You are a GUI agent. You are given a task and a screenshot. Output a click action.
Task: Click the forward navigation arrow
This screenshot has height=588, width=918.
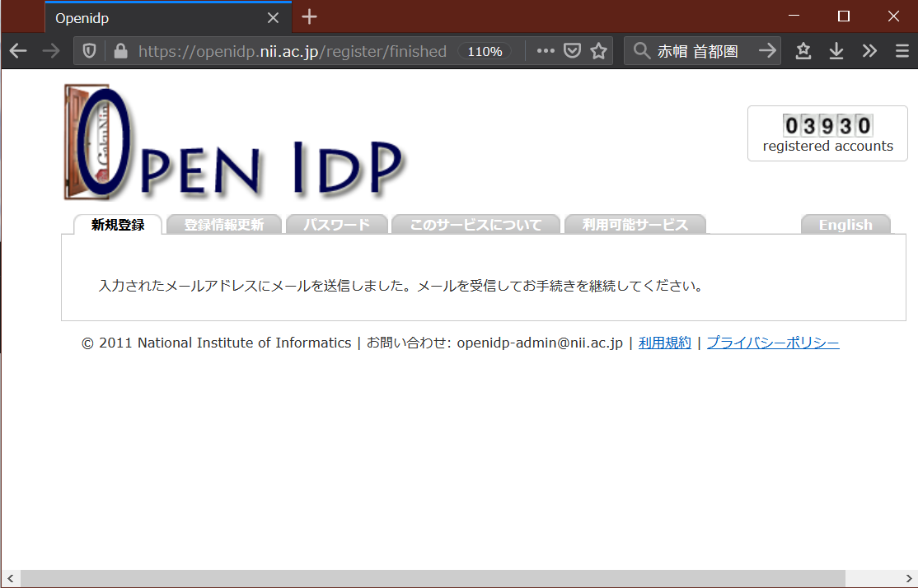[x=52, y=52]
